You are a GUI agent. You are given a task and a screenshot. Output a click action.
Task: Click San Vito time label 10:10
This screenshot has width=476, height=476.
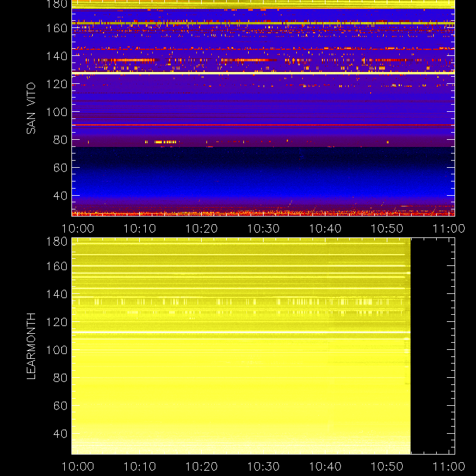click(x=140, y=228)
